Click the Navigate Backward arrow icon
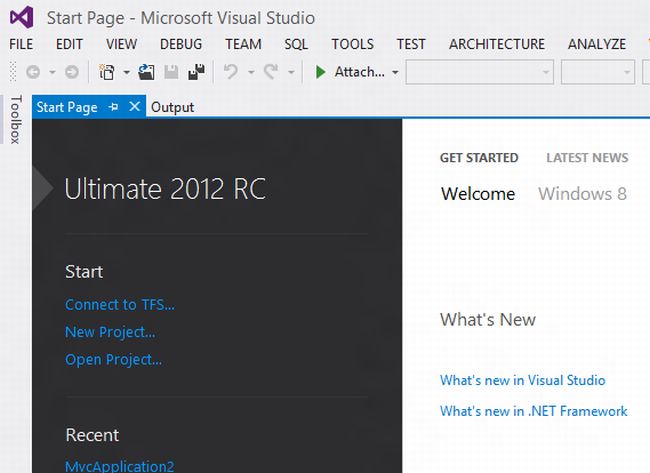This screenshot has width=650, height=473. pyautogui.click(x=33, y=72)
